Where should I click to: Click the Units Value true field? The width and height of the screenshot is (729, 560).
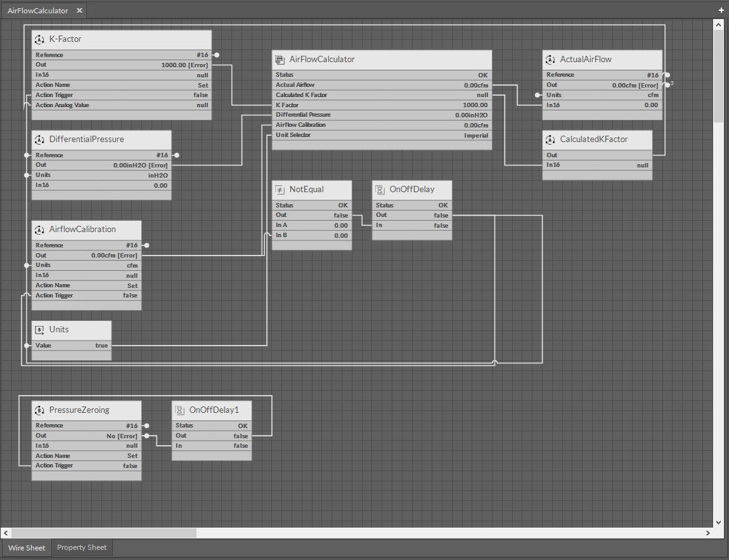click(x=101, y=346)
